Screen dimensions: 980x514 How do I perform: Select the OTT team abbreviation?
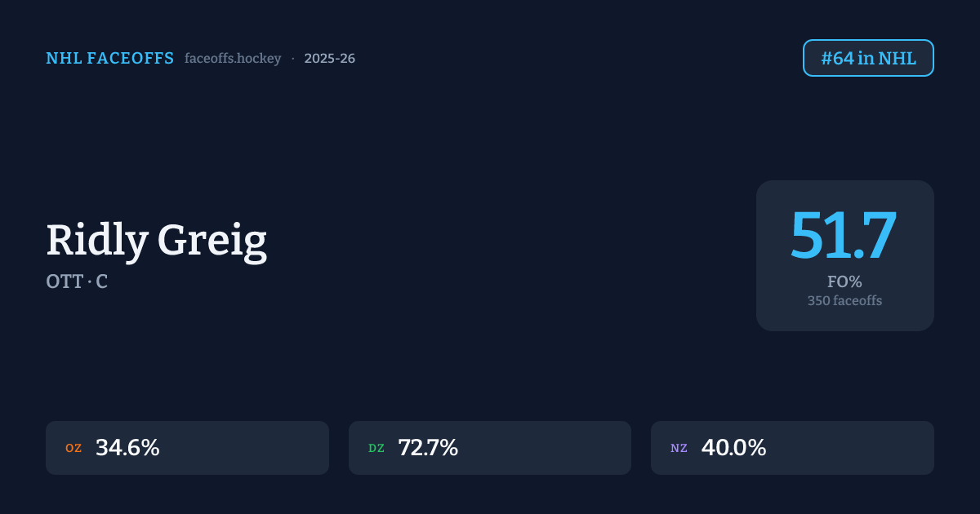[x=65, y=281]
